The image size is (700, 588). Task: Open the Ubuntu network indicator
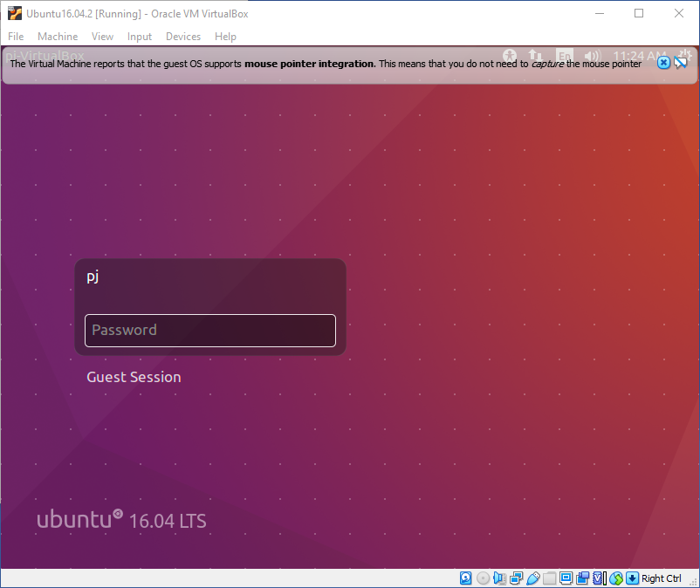(535, 55)
